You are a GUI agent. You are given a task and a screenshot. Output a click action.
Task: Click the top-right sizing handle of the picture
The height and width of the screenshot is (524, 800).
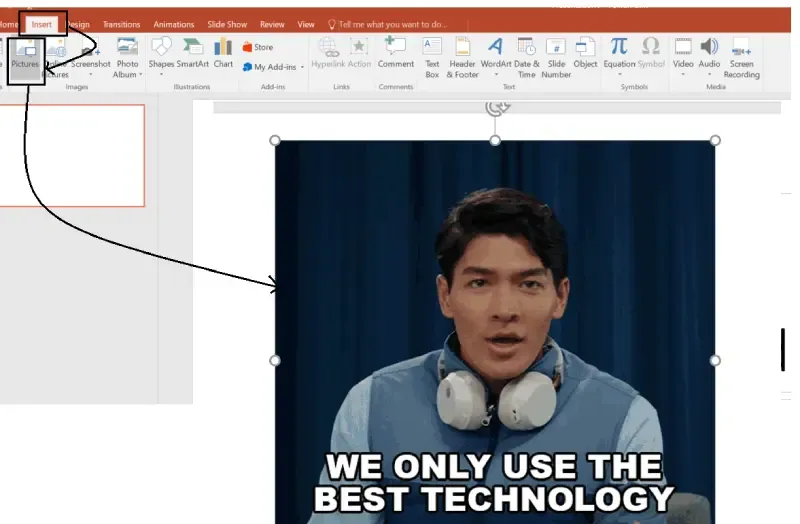pyautogui.click(x=715, y=140)
